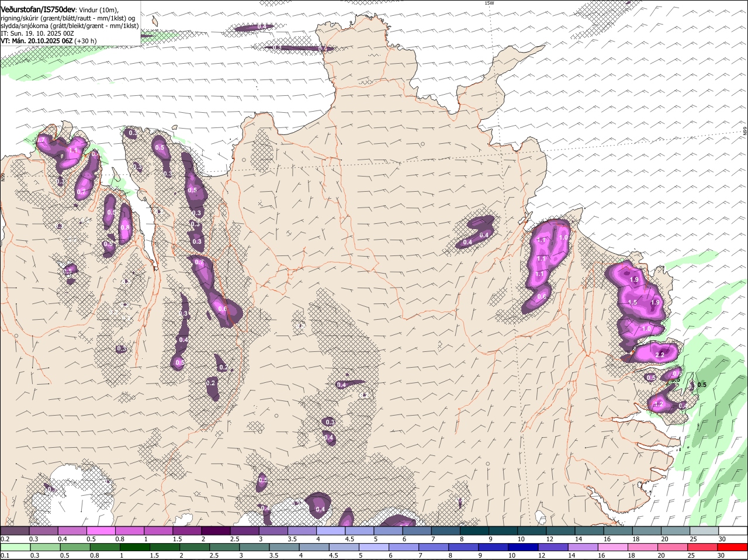Select snow legend swatch labeled 1.5

point(186,531)
